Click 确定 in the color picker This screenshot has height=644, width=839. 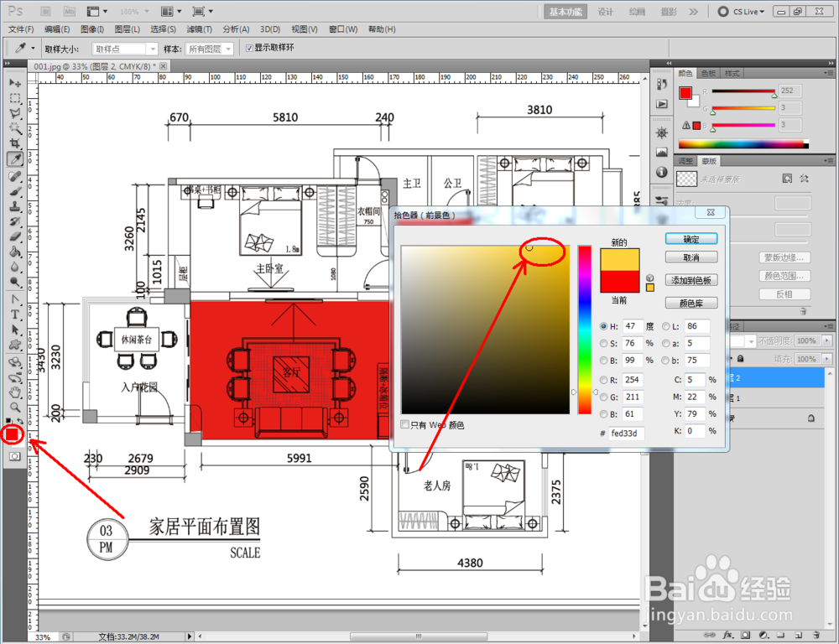pyautogui.click(x=691, y=239)
